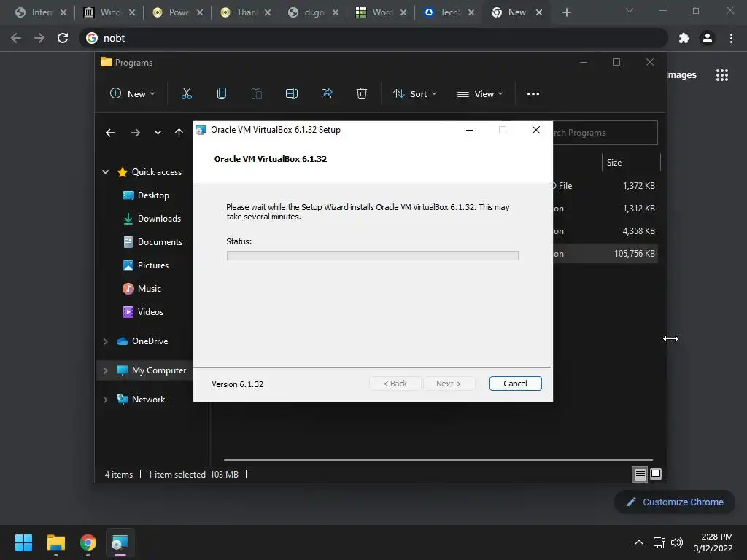Image resolution: width=747 pixels, height=560 pixels.
Task: Reload the page in Chrome
Action: click(63, 38)
